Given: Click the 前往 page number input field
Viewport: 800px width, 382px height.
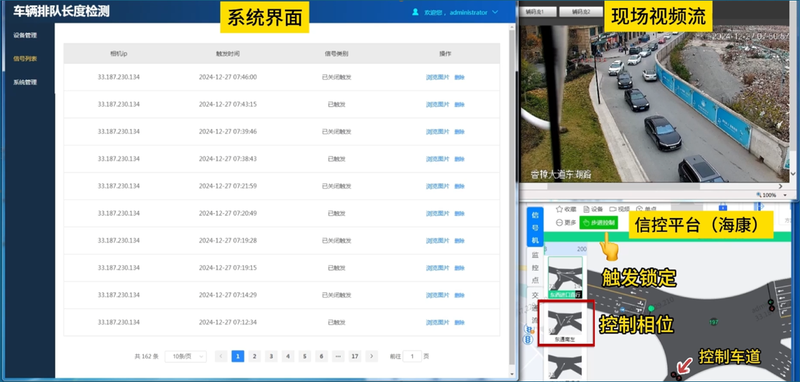Looking at the screenshot, I should pos(412,356).
